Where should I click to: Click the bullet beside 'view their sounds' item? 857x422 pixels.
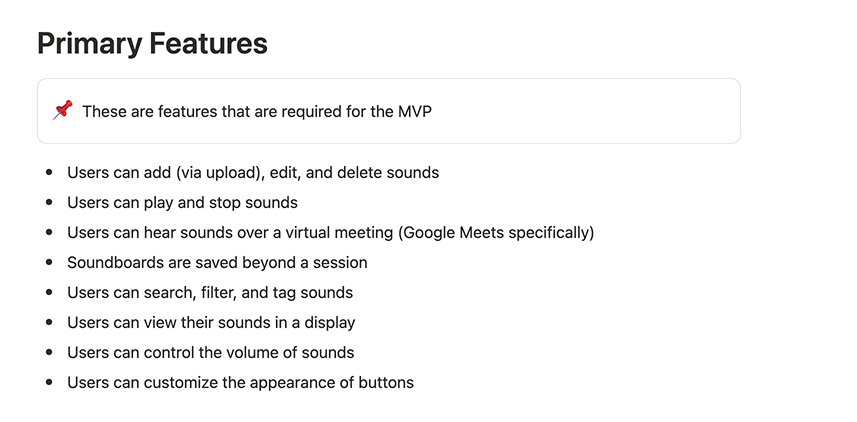[x=50, y=323]
